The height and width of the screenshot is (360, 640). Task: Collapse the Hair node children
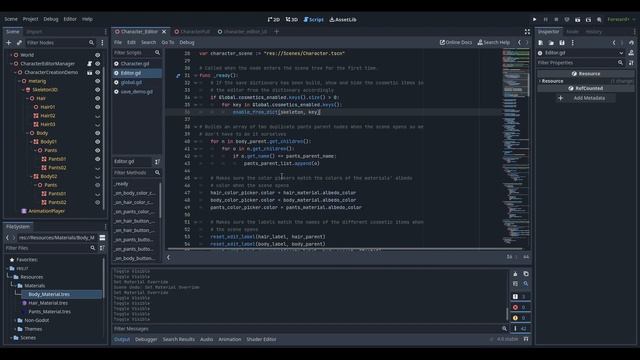tap(27, 98)
